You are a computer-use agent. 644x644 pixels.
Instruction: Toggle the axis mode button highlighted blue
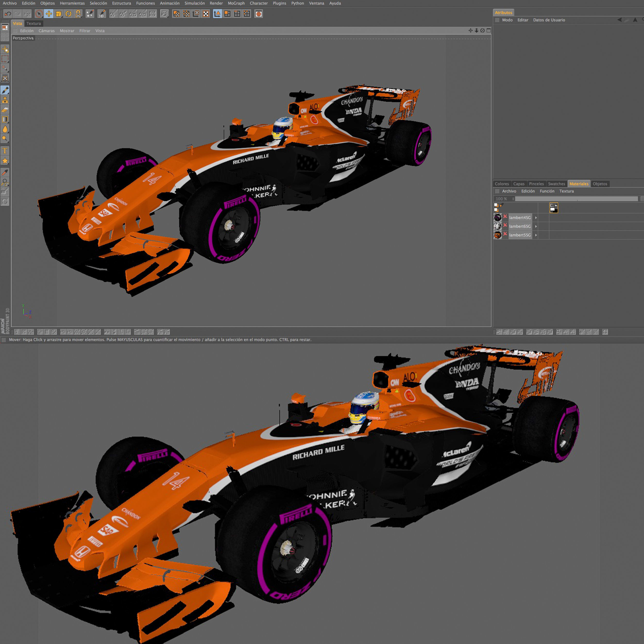click(x=217, y=14)
